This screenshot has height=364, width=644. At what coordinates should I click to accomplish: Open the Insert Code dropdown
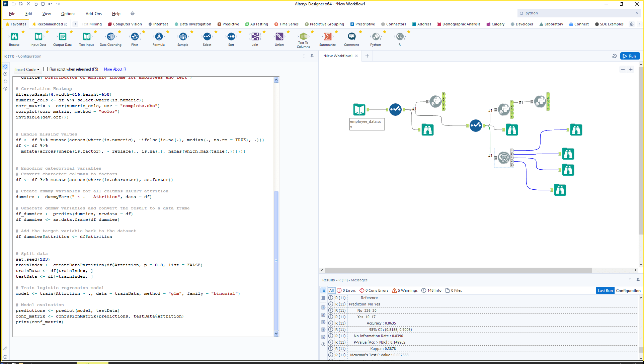[27, 69]
